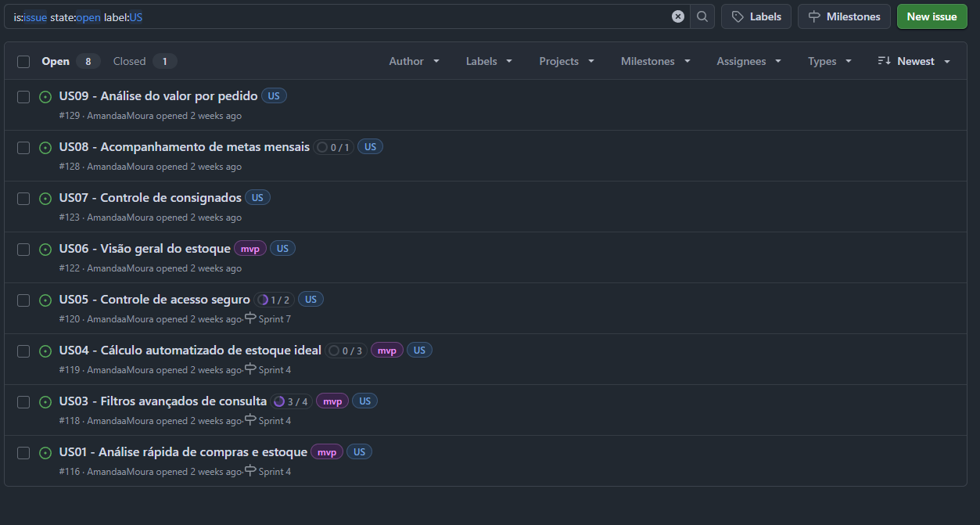Image resolution: width=980 pixels, height=525 pixels.
Task: Switch to the Closed issues tab
Action: point(144,61)
